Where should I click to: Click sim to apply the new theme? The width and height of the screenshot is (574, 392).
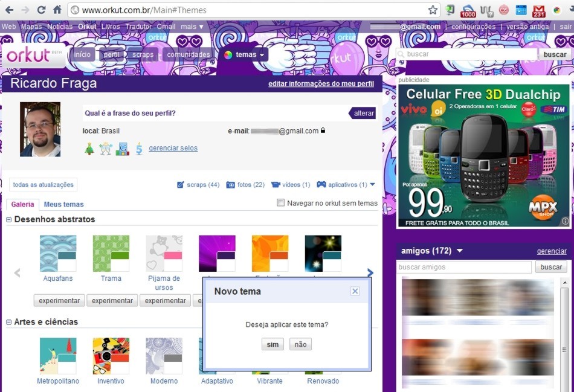coord(272,344)
